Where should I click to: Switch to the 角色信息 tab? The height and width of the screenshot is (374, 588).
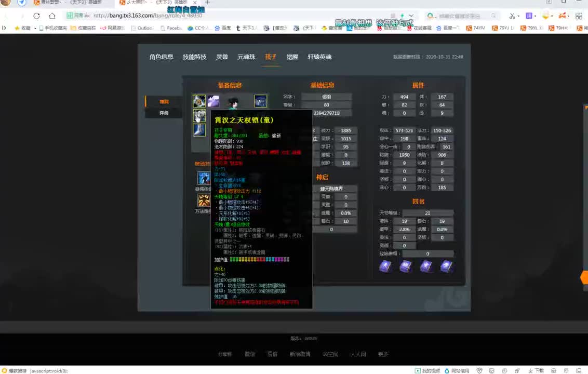161,57
